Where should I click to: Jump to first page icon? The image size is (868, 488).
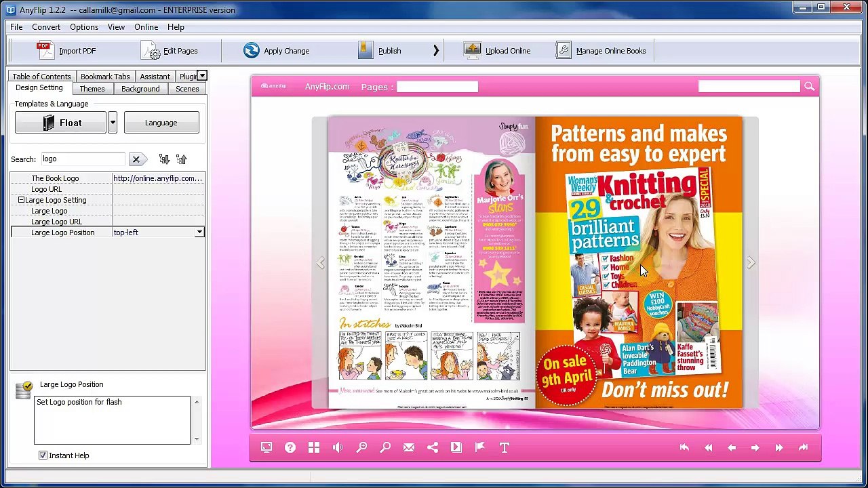[684, 447]
